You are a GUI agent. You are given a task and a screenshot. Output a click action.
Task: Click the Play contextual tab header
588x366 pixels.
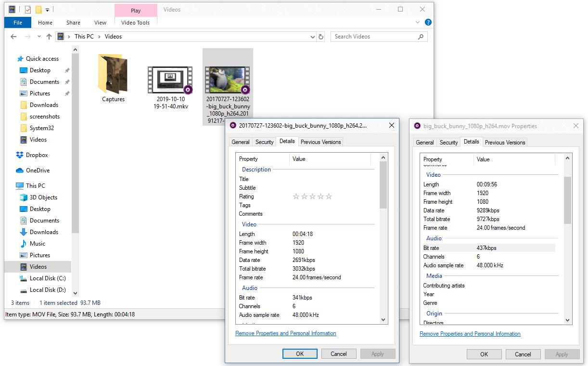136,10
